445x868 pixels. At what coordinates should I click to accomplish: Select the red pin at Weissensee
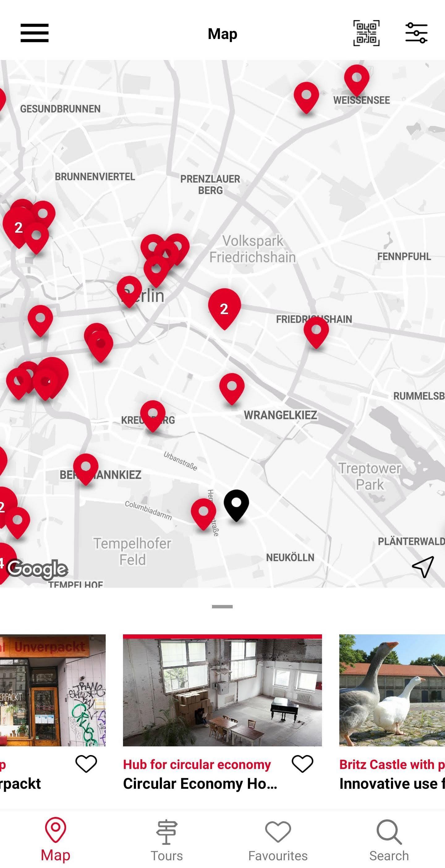pyautogui.click(x=357, y=80)
